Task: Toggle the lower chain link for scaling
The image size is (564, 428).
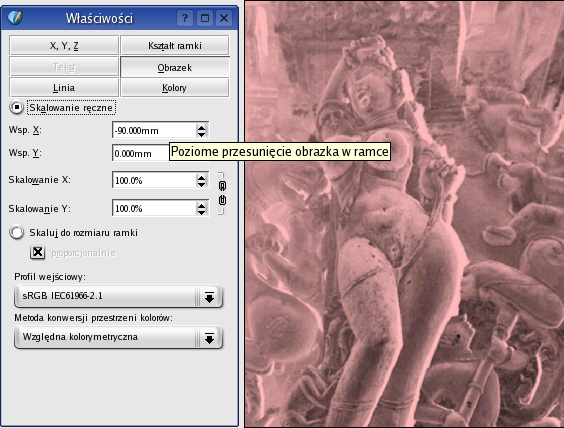Action: [x=222, y=200]
